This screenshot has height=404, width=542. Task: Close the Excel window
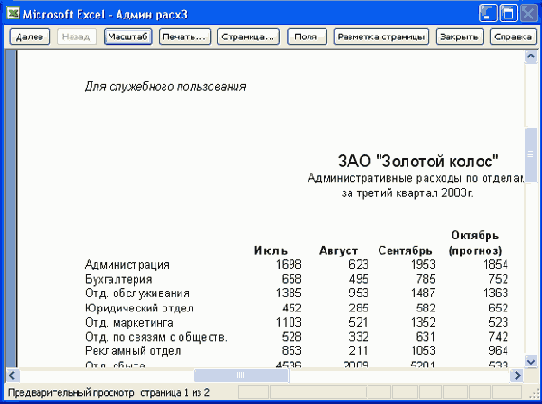[x=529, y=14]
